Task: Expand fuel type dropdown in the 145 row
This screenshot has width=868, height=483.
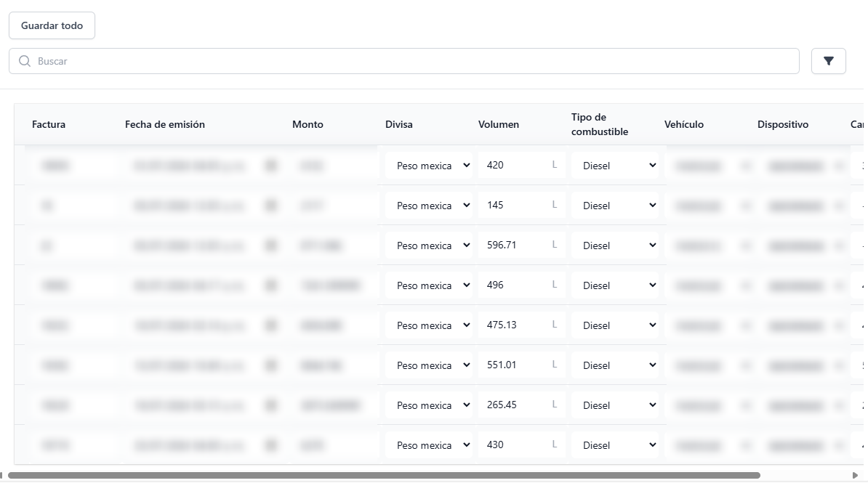Action: click(614, 206)
